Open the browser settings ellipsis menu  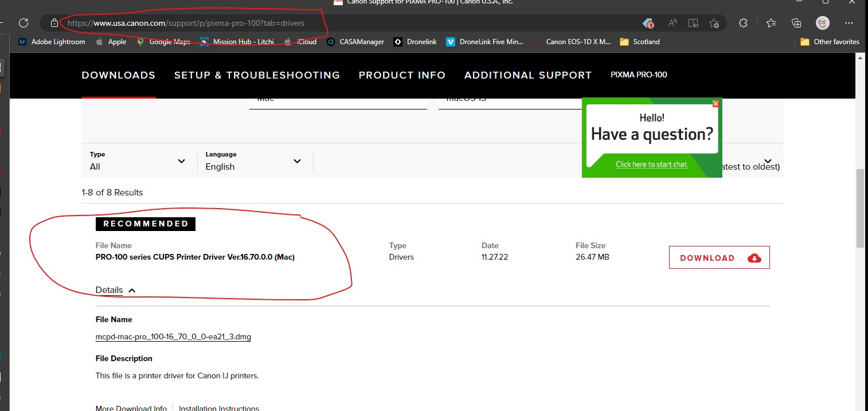pos(849,23)
